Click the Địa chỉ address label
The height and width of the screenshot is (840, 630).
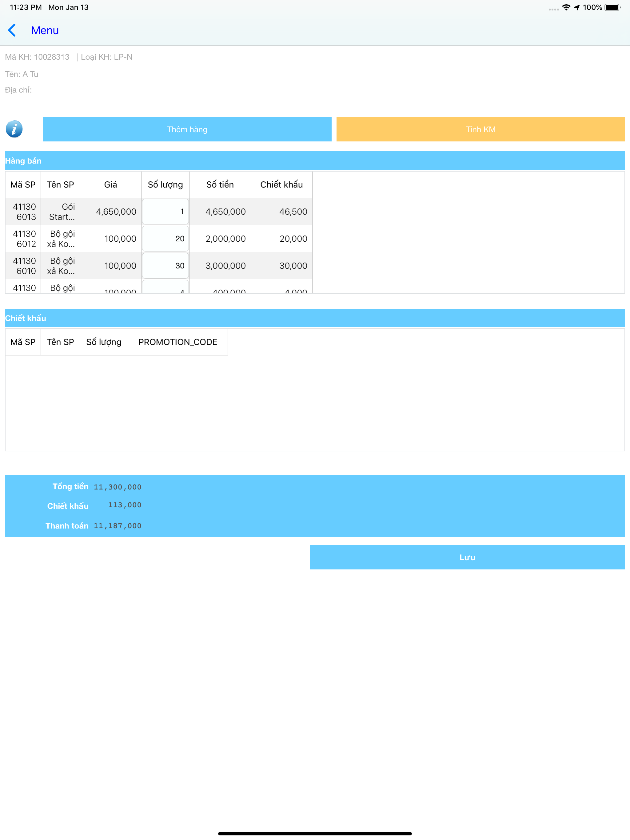18,90
